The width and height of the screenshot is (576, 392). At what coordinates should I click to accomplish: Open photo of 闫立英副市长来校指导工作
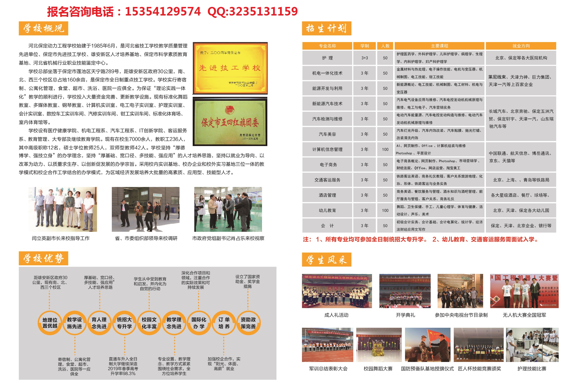[63, 209]
